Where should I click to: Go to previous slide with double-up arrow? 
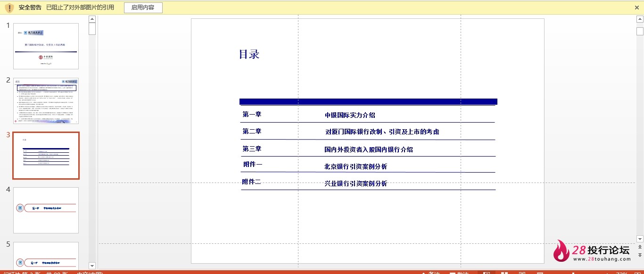pyautogui.click(x=640, y=247)
